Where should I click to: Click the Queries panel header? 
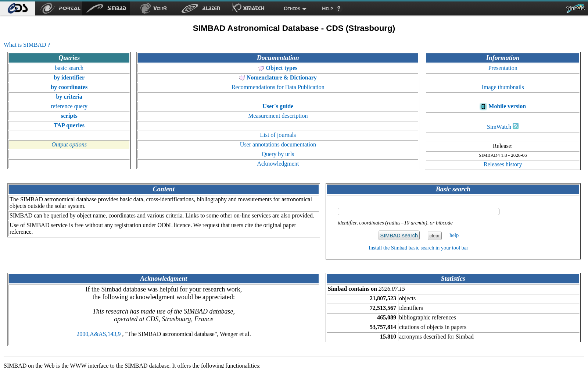click(69, 58)
